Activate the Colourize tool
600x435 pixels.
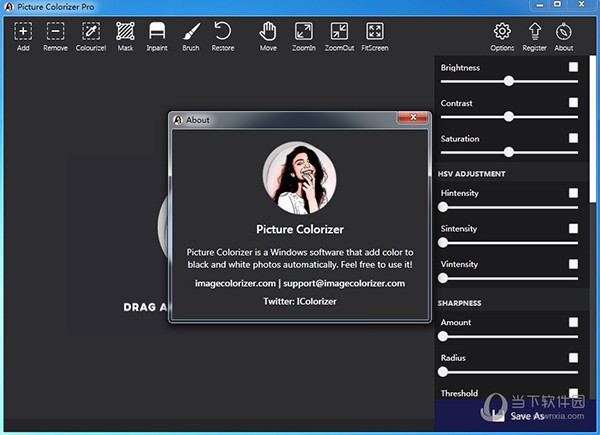[91, 36]
